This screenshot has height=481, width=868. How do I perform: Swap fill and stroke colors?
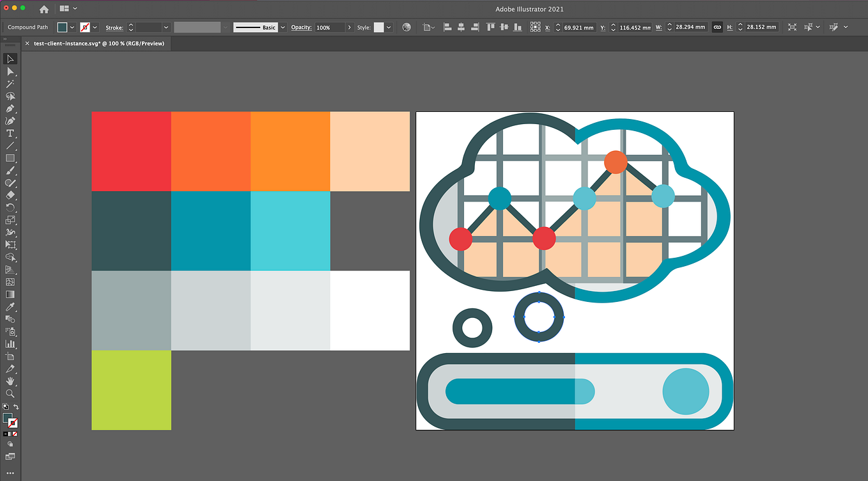[x=16, y=407]
